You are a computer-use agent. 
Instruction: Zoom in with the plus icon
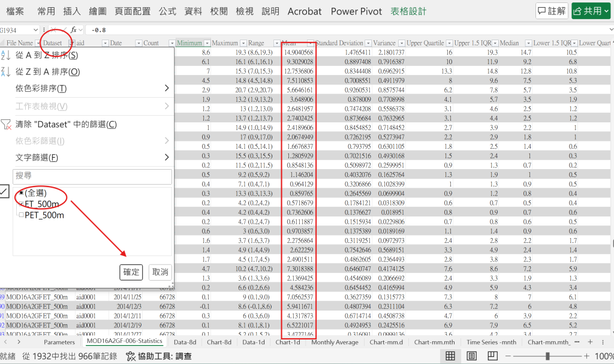[x=586, y=356]
